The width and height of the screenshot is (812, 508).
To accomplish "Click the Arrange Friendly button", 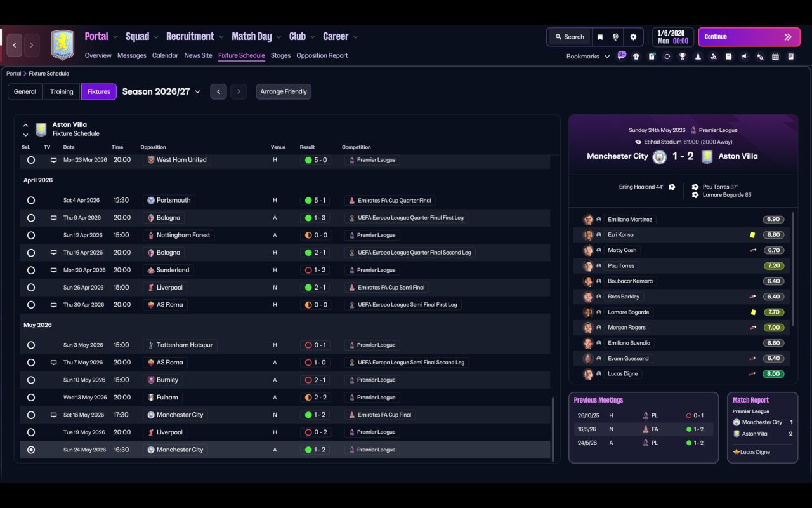I will 284,91.
